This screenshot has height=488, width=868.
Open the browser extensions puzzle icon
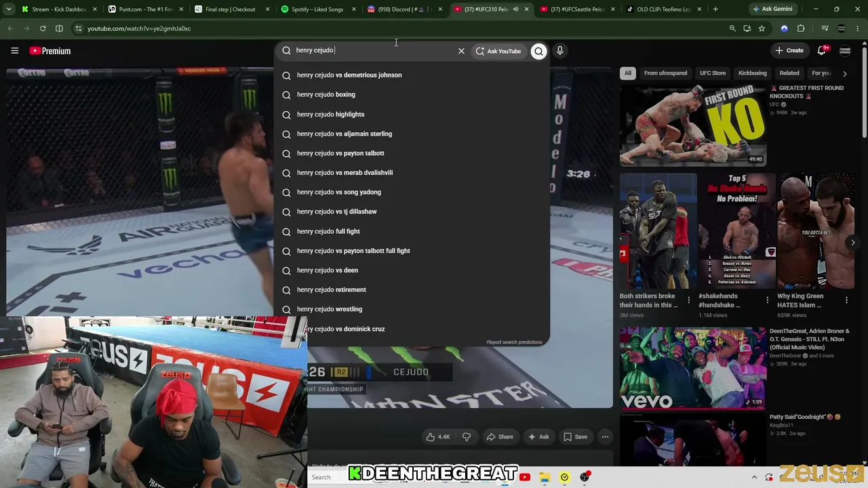coord(801,28)
